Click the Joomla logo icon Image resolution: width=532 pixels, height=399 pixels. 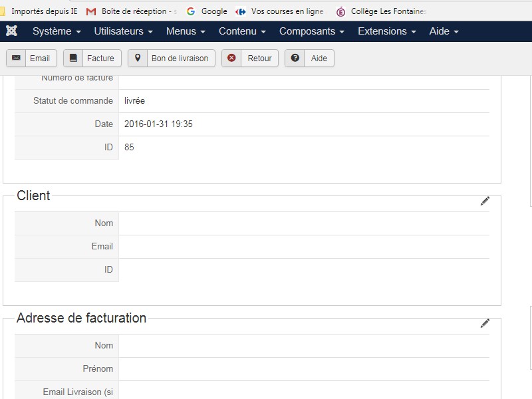coord(11,31)
